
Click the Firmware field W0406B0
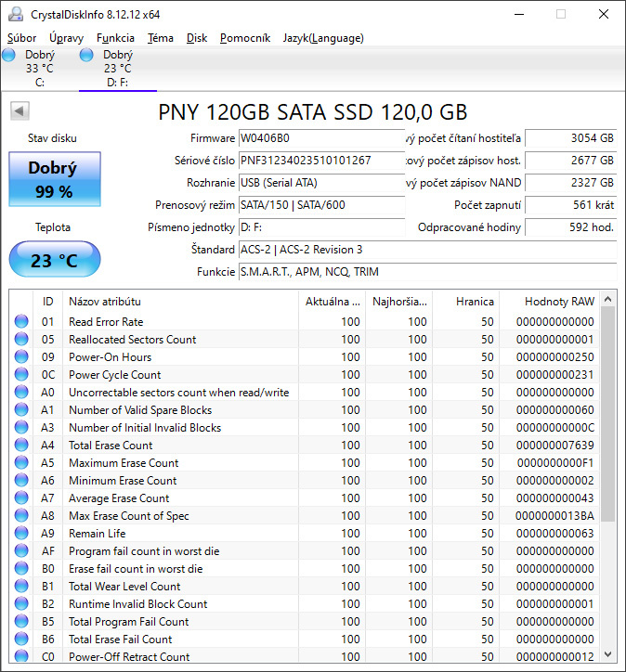coord(321,138)
